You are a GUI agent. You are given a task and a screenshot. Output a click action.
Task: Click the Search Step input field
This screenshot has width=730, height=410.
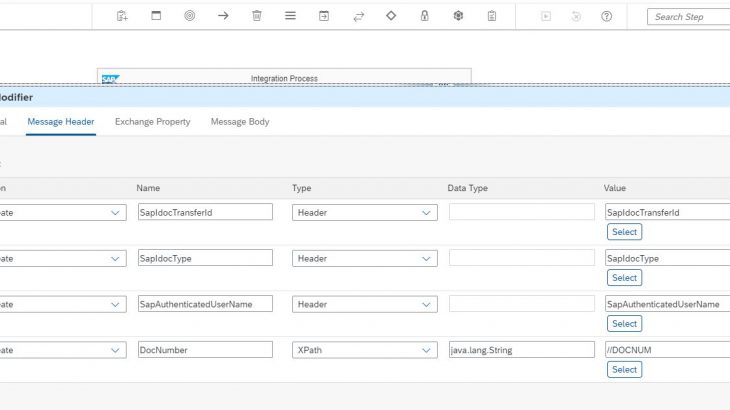690,16
